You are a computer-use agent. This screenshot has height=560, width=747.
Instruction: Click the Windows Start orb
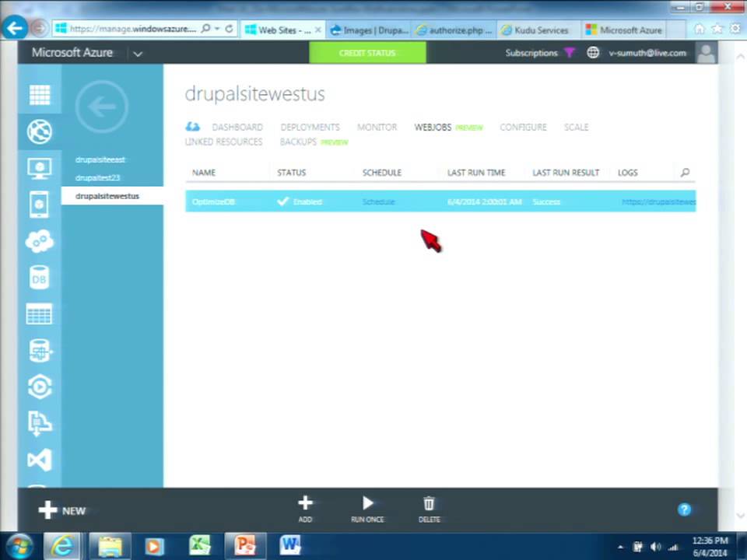tap(19, 546)
